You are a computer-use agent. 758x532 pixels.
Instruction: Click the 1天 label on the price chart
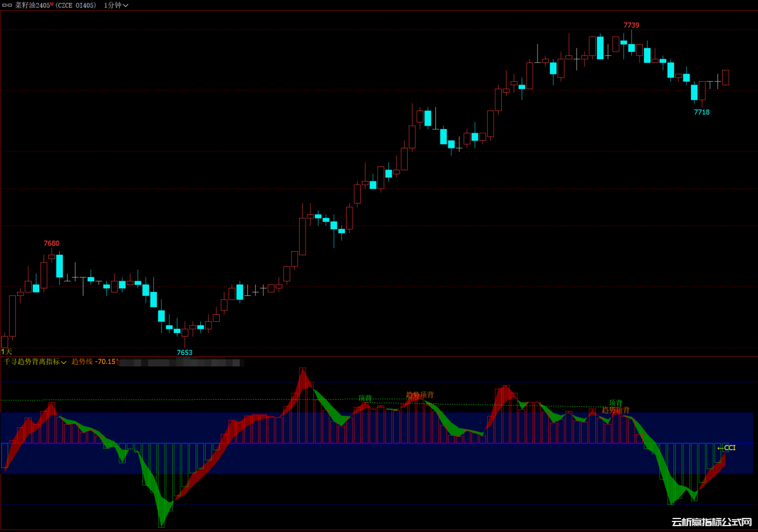click(x=6, y=351)
